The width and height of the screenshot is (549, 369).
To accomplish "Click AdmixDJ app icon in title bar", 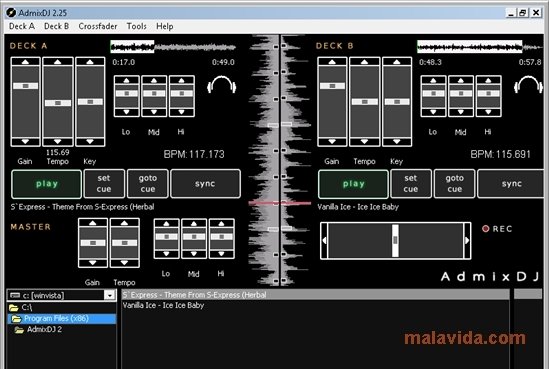I will coord(11,13).
